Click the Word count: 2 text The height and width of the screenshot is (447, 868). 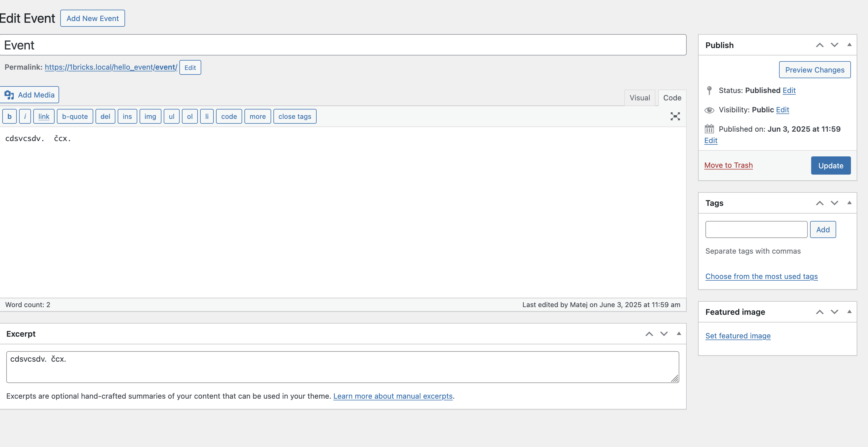28,305
